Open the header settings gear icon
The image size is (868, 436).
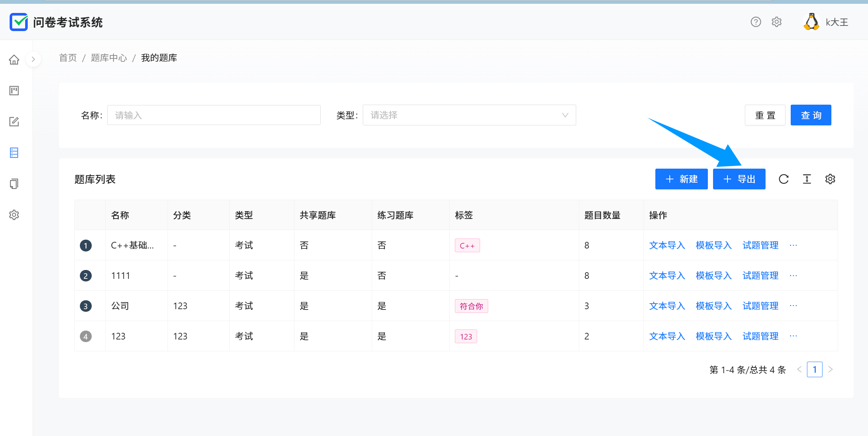[777, 22]
